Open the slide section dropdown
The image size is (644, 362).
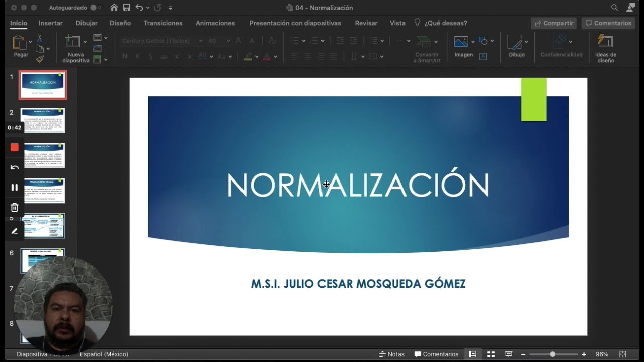pyautogui.click(x=100, y=59)
